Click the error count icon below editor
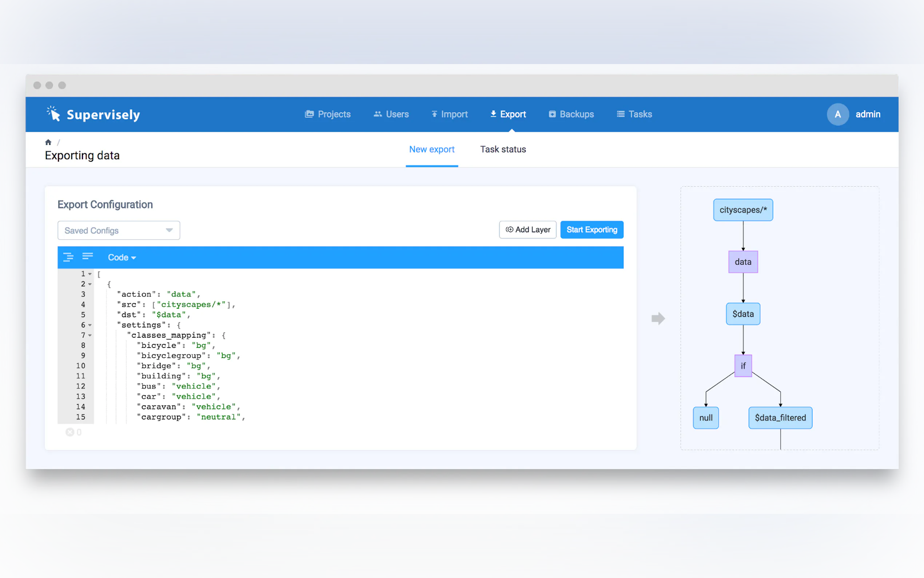 tap(70, 432)
